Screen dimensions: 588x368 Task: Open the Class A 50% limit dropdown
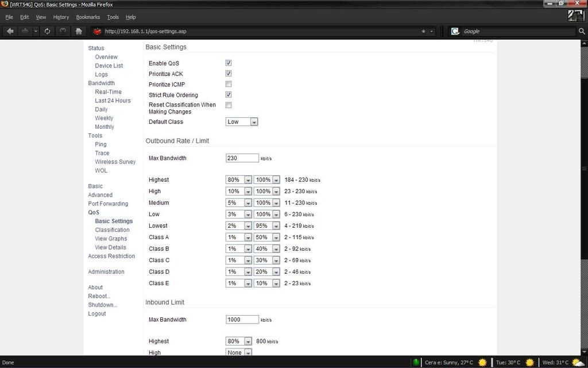[x=267, y=237]
